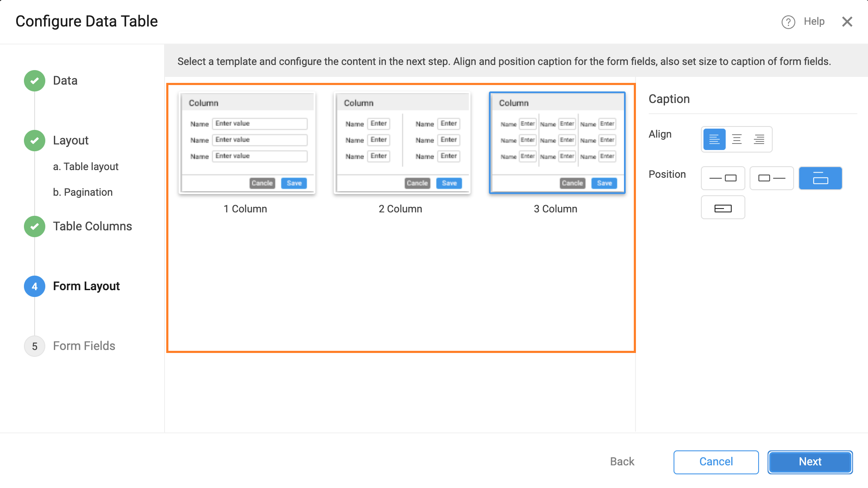Screen dimensions: 868x488
Task: Open Help via the question mark icon
Action: (788, 21)
